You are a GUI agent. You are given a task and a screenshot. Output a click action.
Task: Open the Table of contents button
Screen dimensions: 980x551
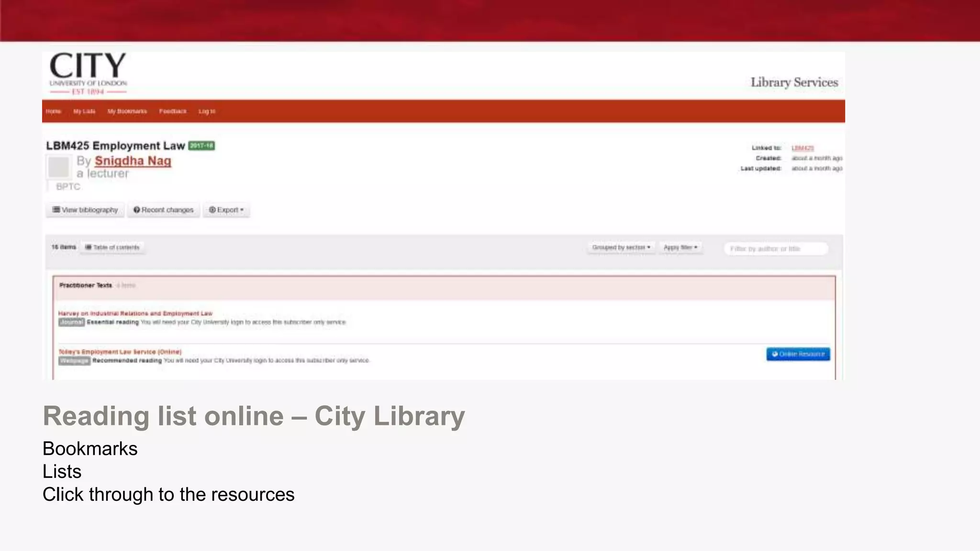(112, 247)
